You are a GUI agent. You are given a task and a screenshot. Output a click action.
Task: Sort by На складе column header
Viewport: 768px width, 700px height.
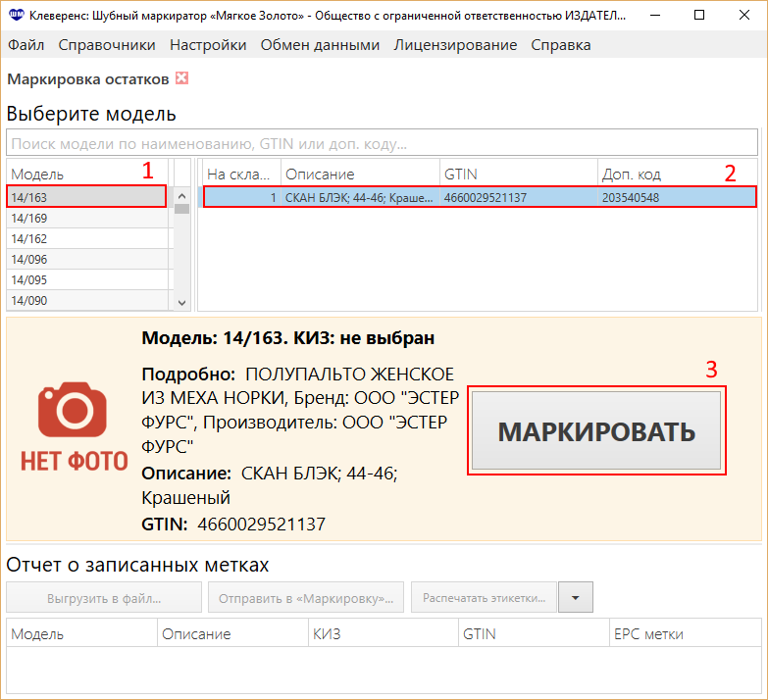239,174
